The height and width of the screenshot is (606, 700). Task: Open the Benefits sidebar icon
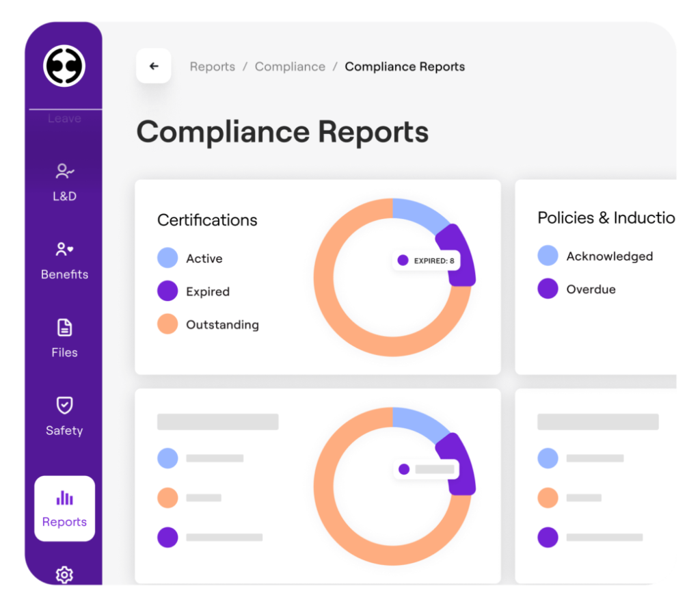[64, 250]
